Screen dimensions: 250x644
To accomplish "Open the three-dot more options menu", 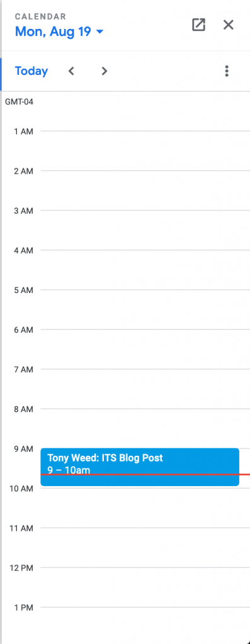I will point(227,71).
